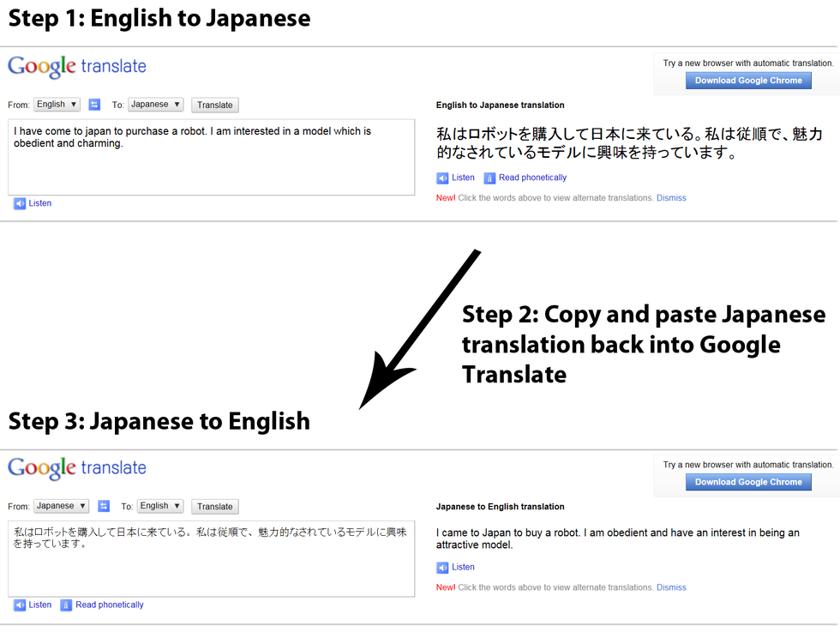Image resolution: width=840 pixels, height=638 pixels.
Task: Click Listen speaker icon under English translation result
Action: click(442, 567)
